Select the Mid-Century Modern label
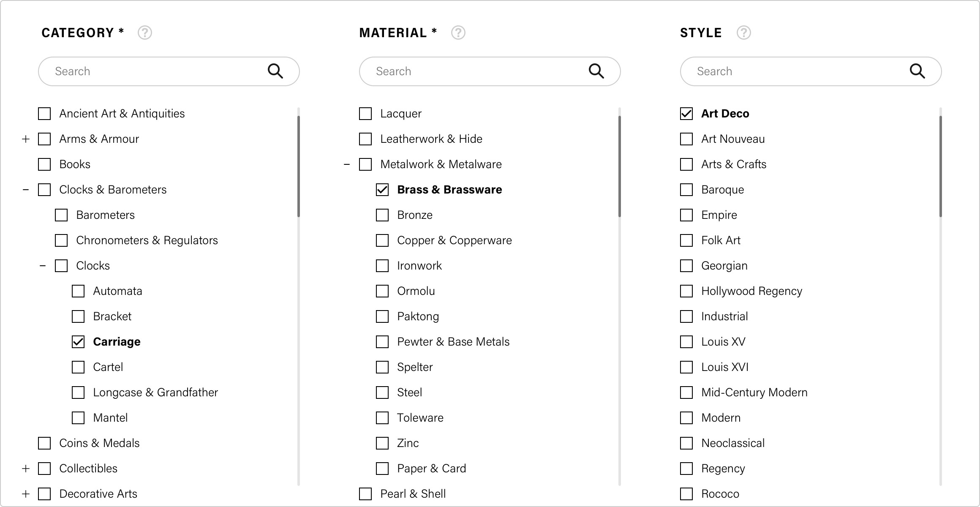This screenshot has height=507, width=980. click(x=754, y=393)
